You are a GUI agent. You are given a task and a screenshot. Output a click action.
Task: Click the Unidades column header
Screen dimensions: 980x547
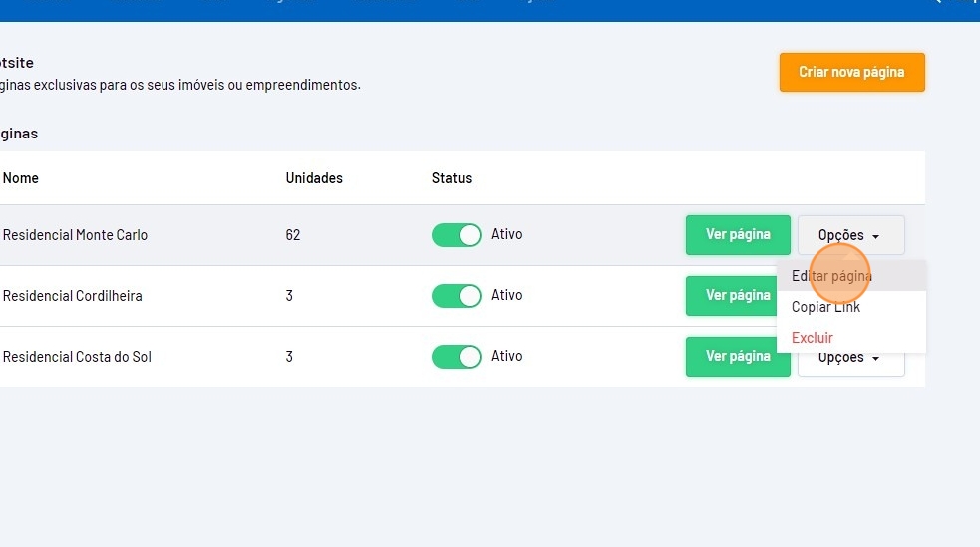pyautogui.click(x=314, y=178)
